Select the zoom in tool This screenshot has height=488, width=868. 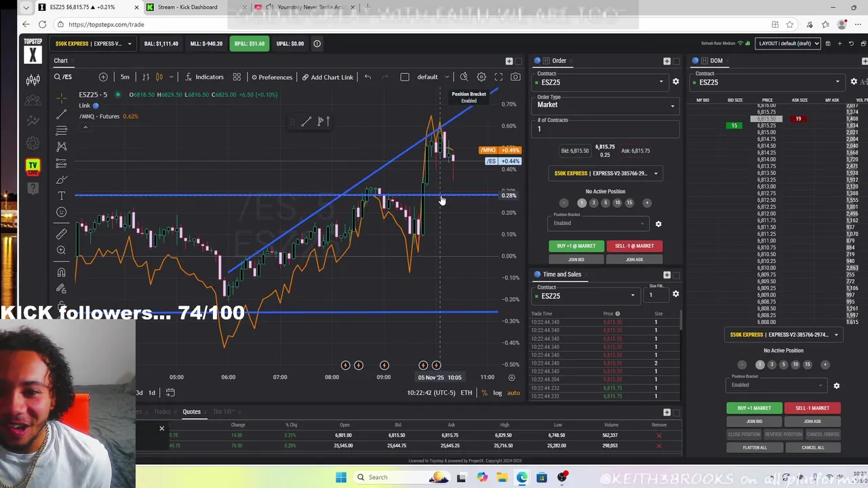click(62, 250)
